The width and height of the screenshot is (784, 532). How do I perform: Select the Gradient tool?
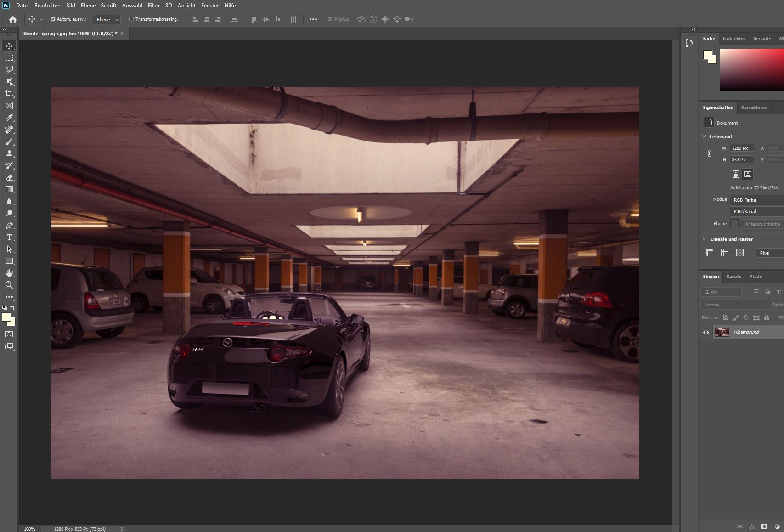point(9,189)
